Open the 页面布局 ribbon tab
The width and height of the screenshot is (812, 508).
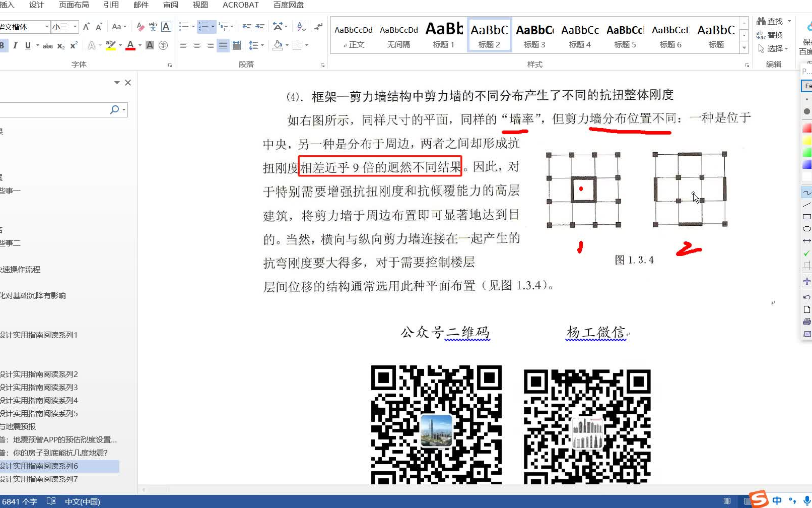pyautogui.click(x=74, y=5)
